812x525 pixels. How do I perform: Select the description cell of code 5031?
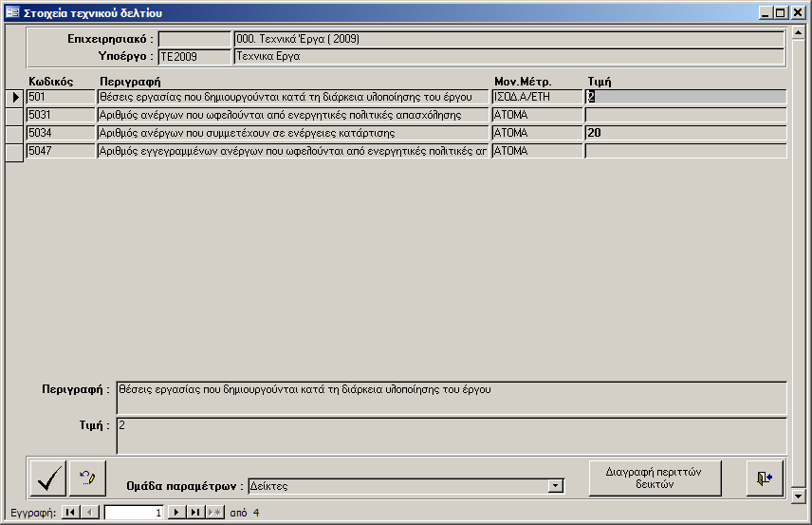[x=293, y=115]
